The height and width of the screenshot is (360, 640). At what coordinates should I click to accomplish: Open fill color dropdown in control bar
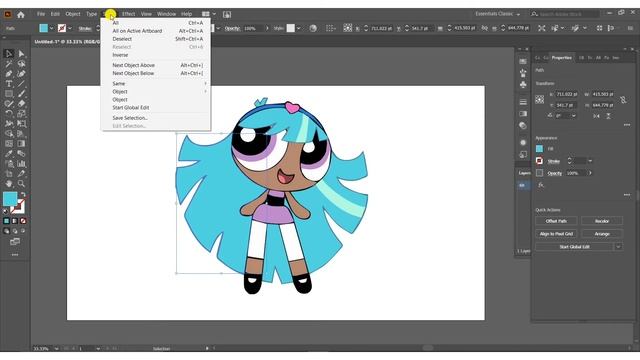[x=51, y=28]
